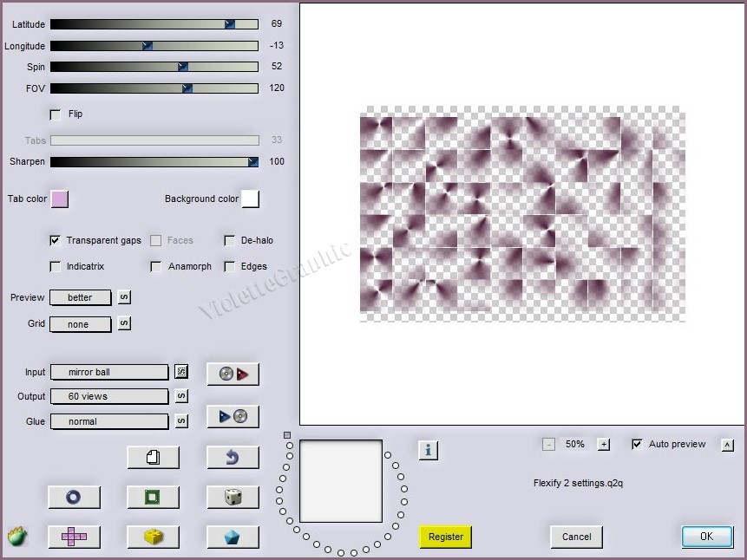Click the blue pentagon button

point(233,537)
